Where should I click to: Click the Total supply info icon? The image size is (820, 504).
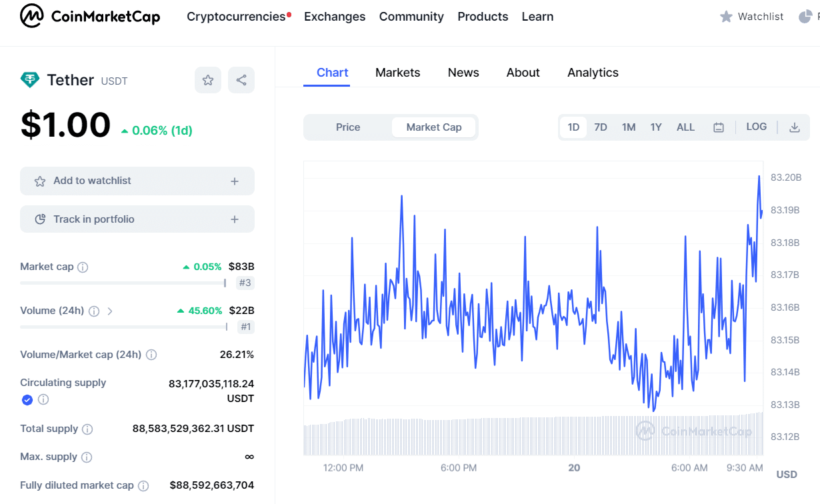click(87, 429)
